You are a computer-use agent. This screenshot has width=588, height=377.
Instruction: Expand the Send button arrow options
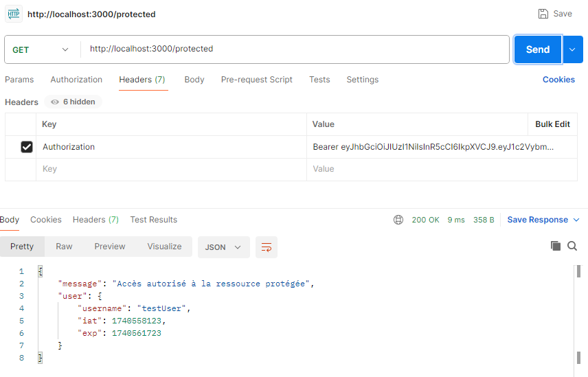(573, 49)
